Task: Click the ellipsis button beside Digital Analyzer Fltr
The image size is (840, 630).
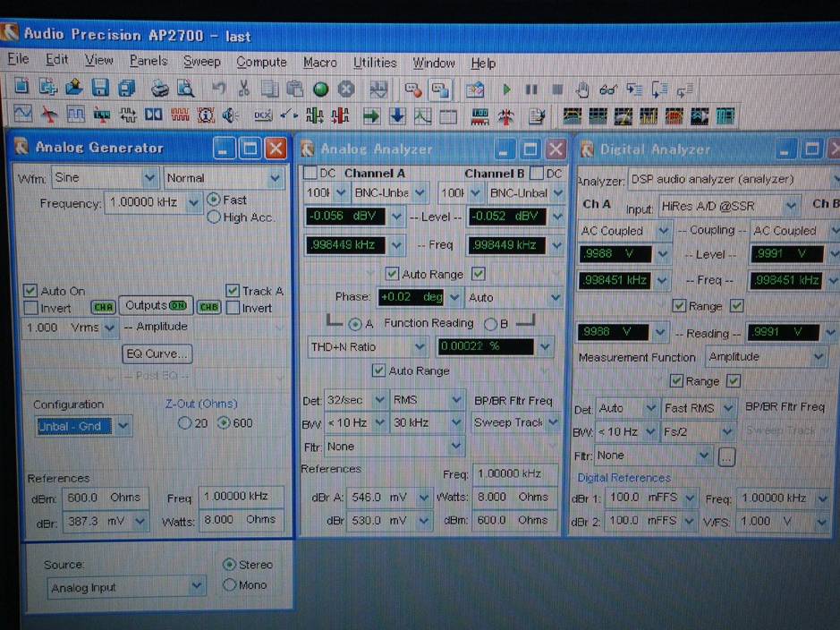Action: 725,457
